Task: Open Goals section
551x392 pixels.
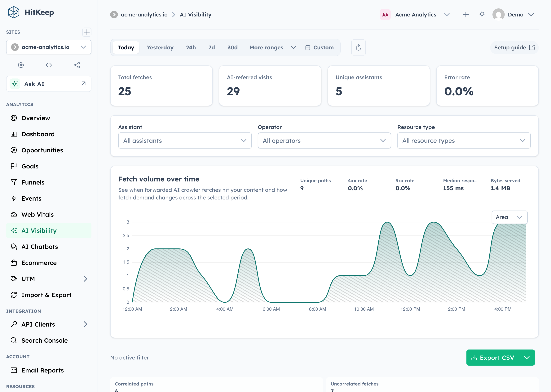Action: click(49, 166)
